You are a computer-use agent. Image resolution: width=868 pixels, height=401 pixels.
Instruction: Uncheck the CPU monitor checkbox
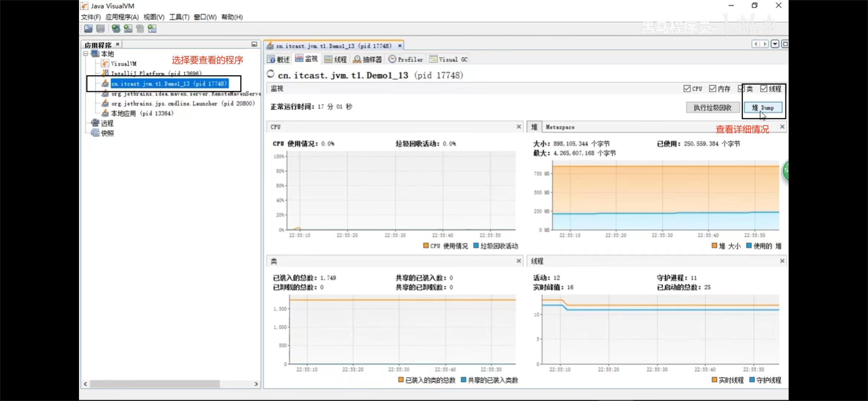(x=687, y=89)
